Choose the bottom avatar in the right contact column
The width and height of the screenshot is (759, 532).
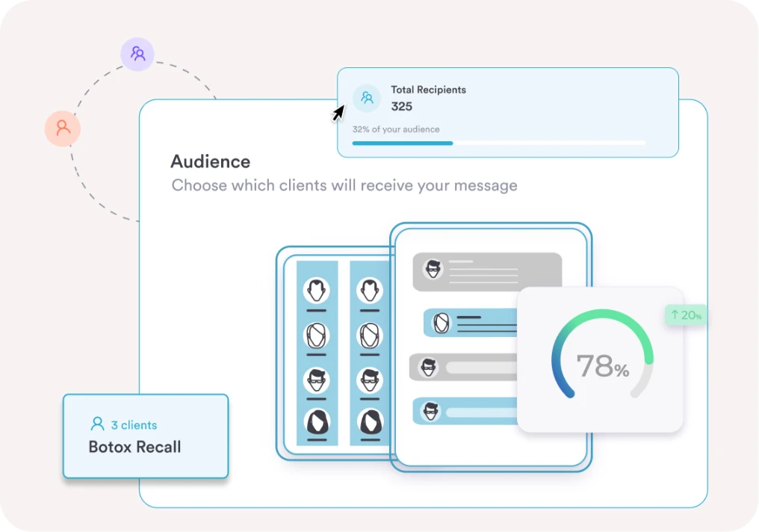coord(370,422)
